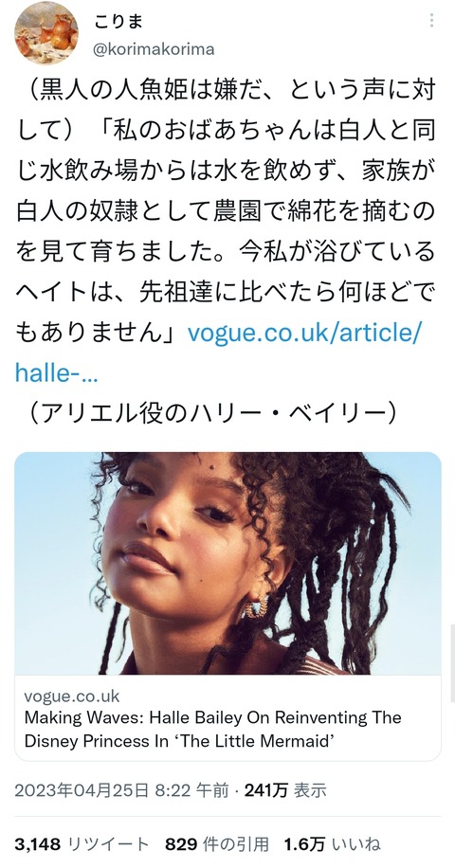The width and height of the screenshot is (455, 868).
Task: View the 241万 表示 view count
Action: (x=285, y=791)
